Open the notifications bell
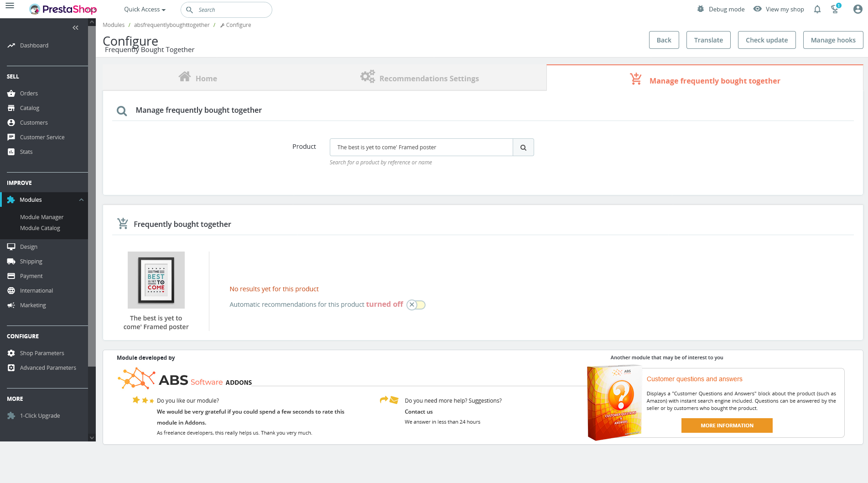This screenshot has width=868, height=483. [x=817, y=9]
